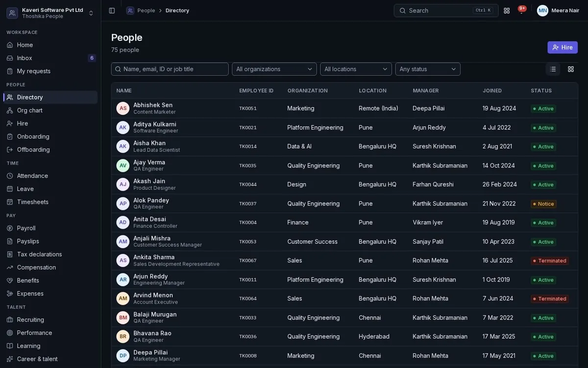Screen dimensions: 588x368
Task: Click the Inbox tray icon
Action: tap(10, 58)
